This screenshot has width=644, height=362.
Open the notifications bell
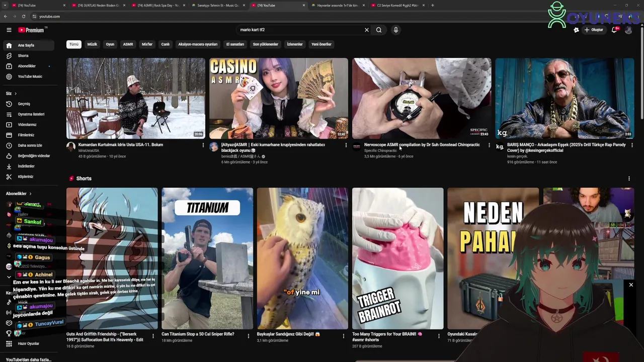click(x=614, y=30)
